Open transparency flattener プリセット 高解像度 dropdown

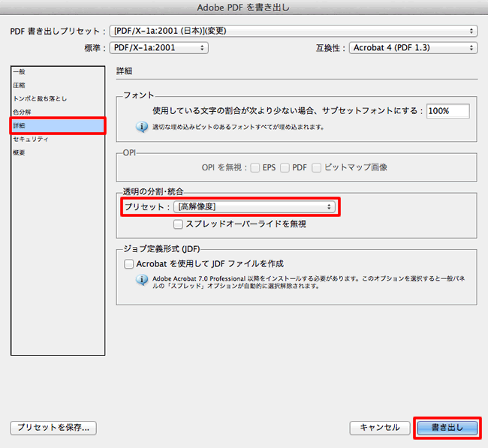pyautogui.click(x=255, y=206)
